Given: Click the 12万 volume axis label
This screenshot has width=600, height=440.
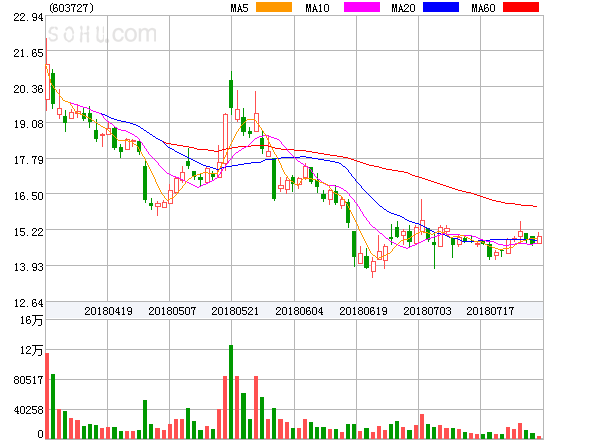Looking at the screenshot, I should 31,350.
